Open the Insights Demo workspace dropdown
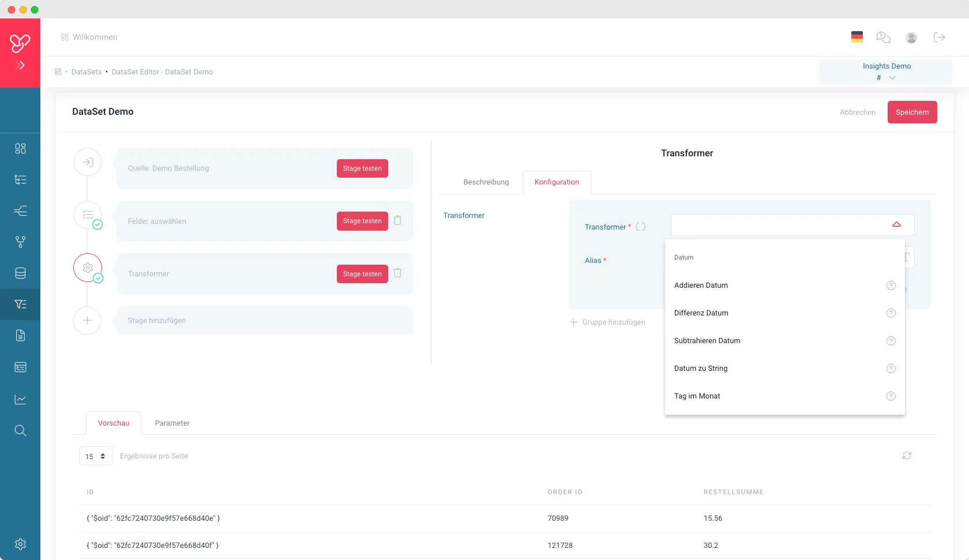Image resolution: width=969 pixels, height=560 pixels. click(886, 72)
